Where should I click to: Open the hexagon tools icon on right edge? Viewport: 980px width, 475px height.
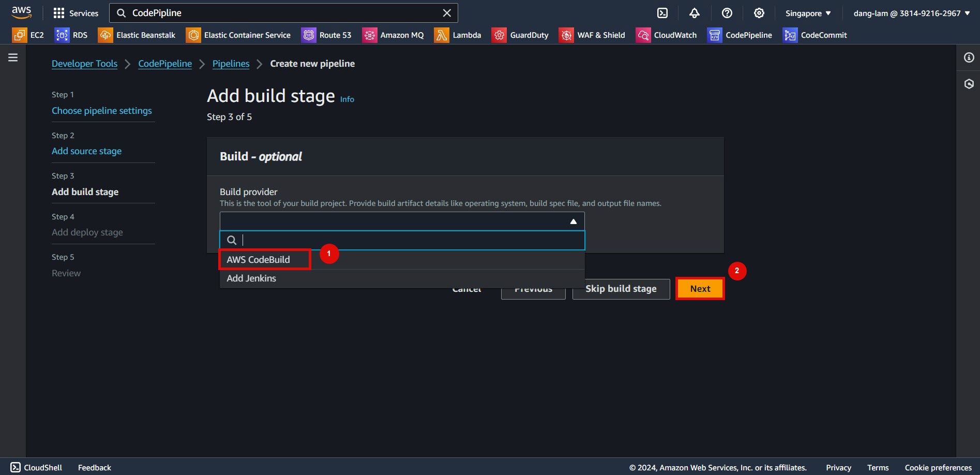pos(969,84)
